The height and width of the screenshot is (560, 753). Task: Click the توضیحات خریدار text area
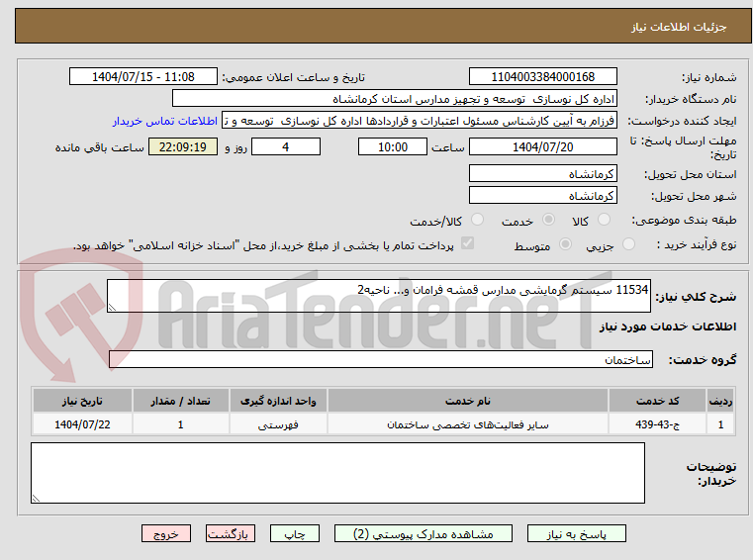[337, 473]
